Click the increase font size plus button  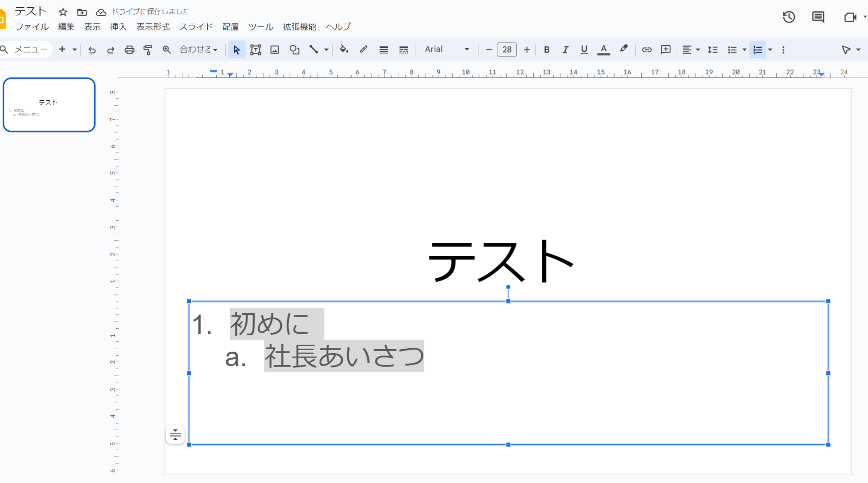point(527,50)
